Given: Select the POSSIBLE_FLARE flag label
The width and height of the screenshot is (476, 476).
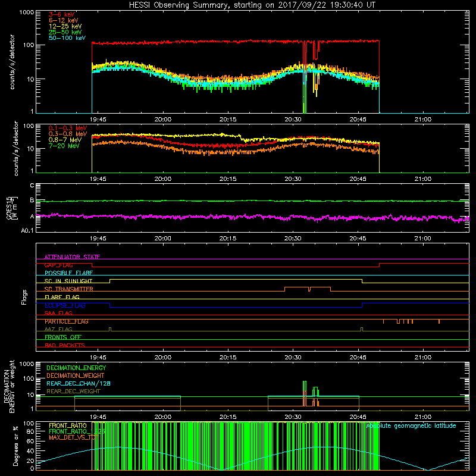Looking at the screenshot, I should [68, 273].
